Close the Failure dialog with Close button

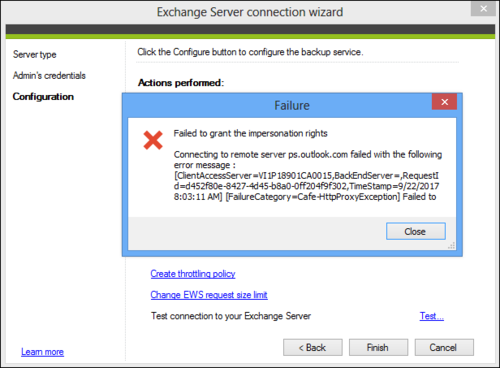click(x=416, y=231)
